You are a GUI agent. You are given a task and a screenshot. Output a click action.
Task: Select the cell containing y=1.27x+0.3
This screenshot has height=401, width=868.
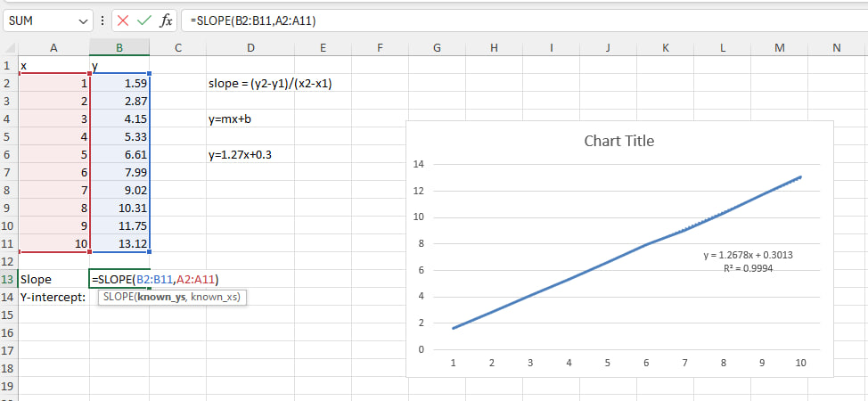[x=240, y=154]
